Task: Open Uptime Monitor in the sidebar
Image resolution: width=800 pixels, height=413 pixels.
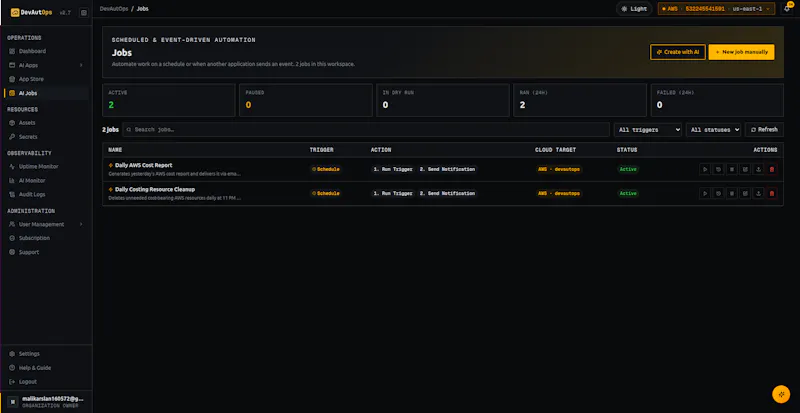Action: [x=46, y=166]
